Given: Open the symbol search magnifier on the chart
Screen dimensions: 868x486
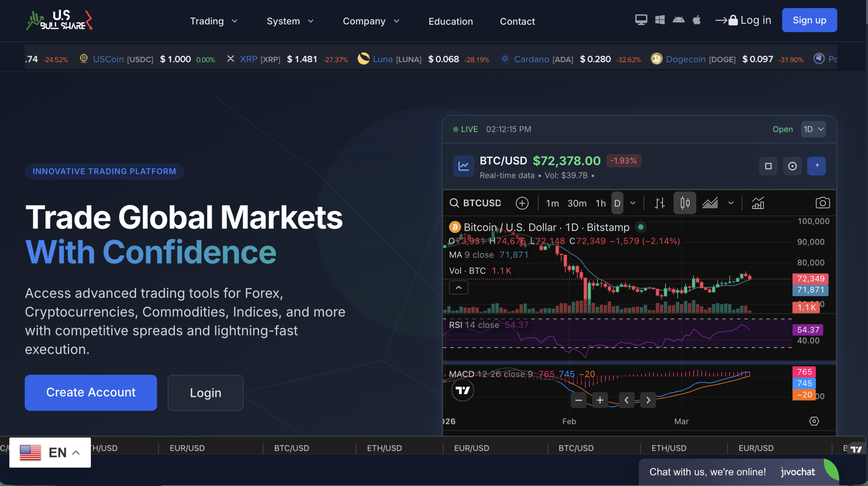Looking at the screenshot, I should pyautogui.click(x=454, y=203).
